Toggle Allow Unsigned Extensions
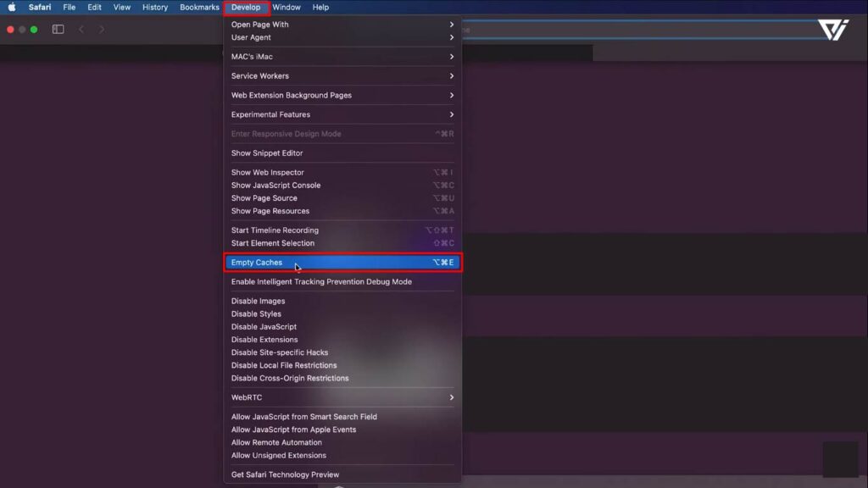The width and height of the screenshot is (868, 488). click(342, 455)
